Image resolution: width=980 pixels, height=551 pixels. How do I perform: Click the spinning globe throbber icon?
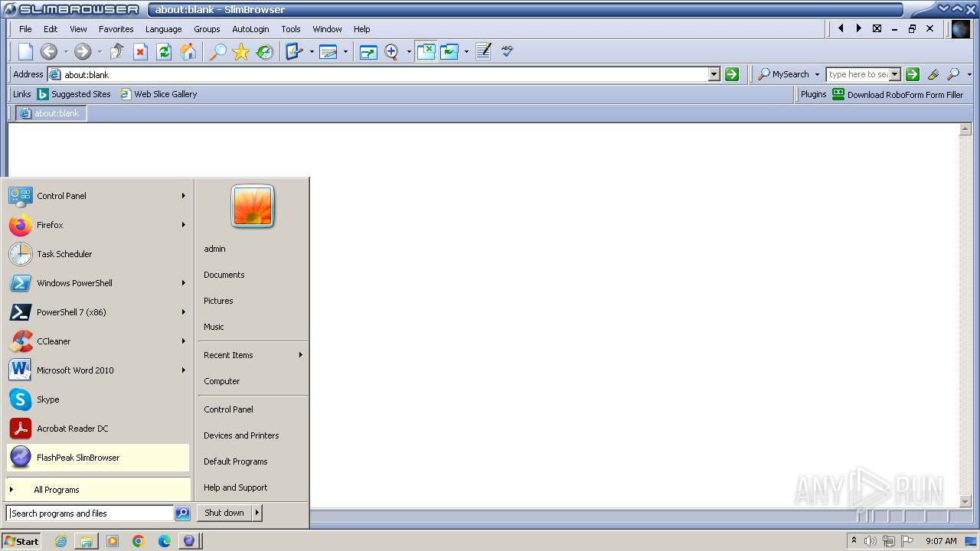961,29
